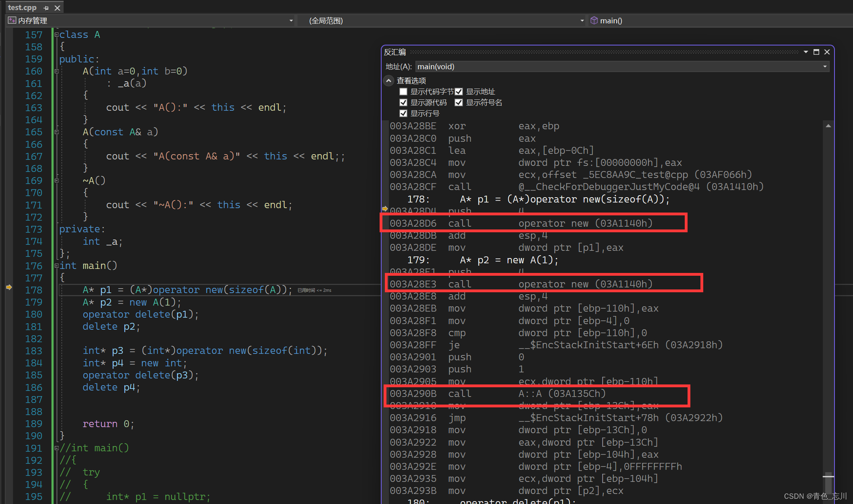
Task: Click source line 179 in the disassembly
Action: pos(483,260)
